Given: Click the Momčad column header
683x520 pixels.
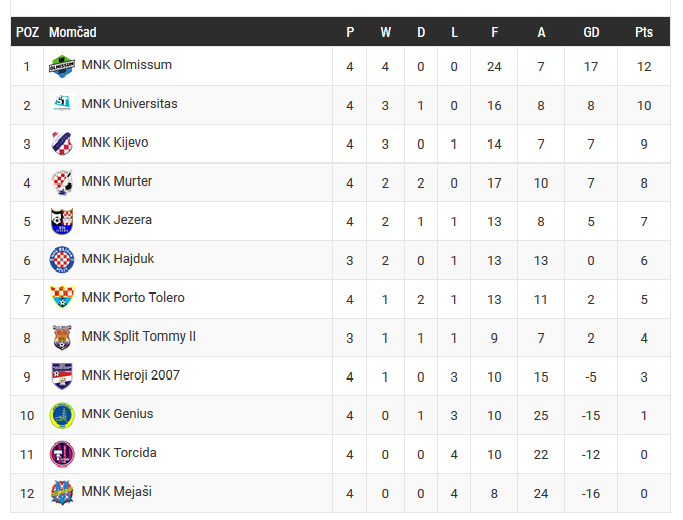Looking at the screenshot, I should [x=73, y=32].
